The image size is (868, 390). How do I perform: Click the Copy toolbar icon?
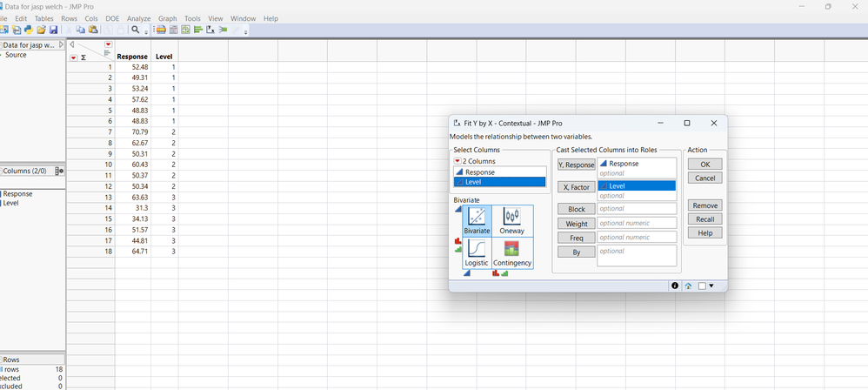(x=81, y=30)
